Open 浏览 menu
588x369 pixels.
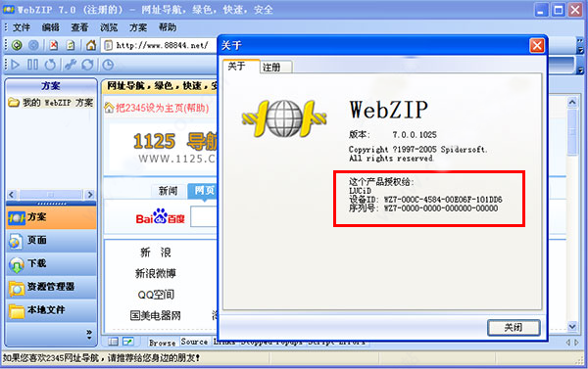click(109, 27)
